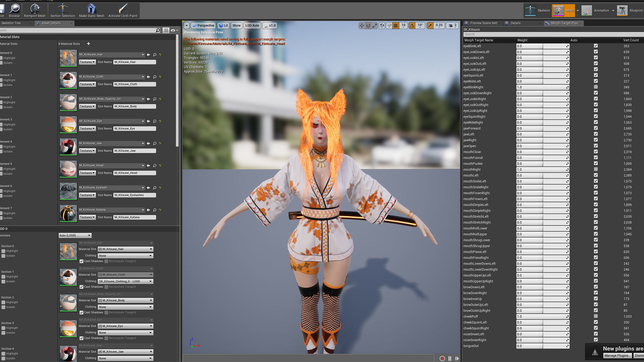Browse to MI_Kintsune_Eye material asset
The height and width of the screenshot is (362, 644).
coord(155,121)
